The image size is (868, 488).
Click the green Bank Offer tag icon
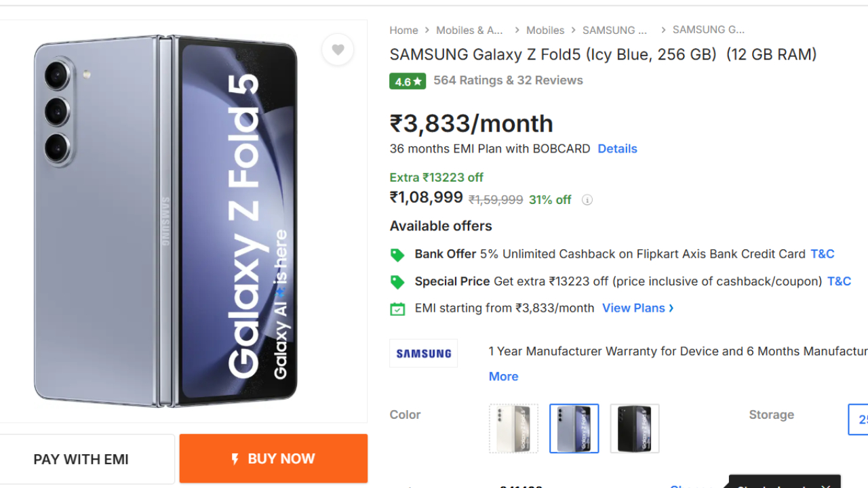397,255
